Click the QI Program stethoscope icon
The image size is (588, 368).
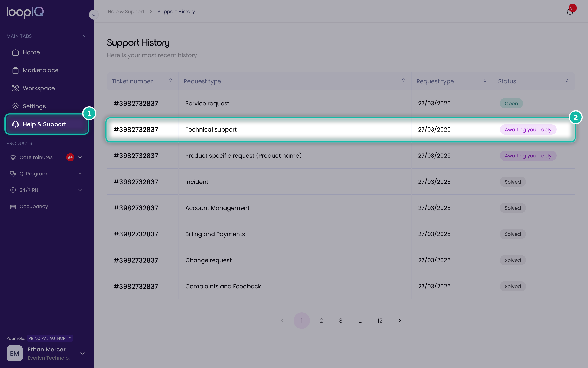pyautogui.click(x=13, y=174)
